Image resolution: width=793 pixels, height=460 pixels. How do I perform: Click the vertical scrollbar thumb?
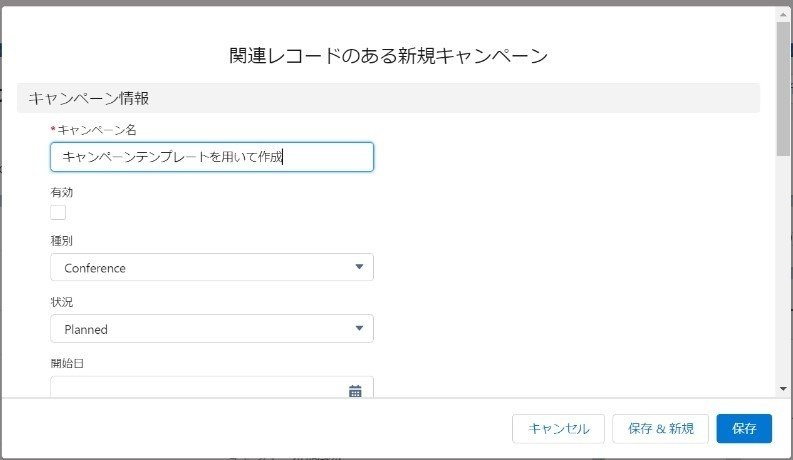783,88
